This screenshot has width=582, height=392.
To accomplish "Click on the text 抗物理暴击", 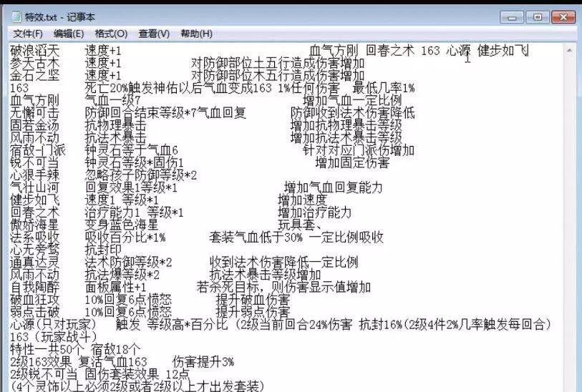I will [115, 125].
